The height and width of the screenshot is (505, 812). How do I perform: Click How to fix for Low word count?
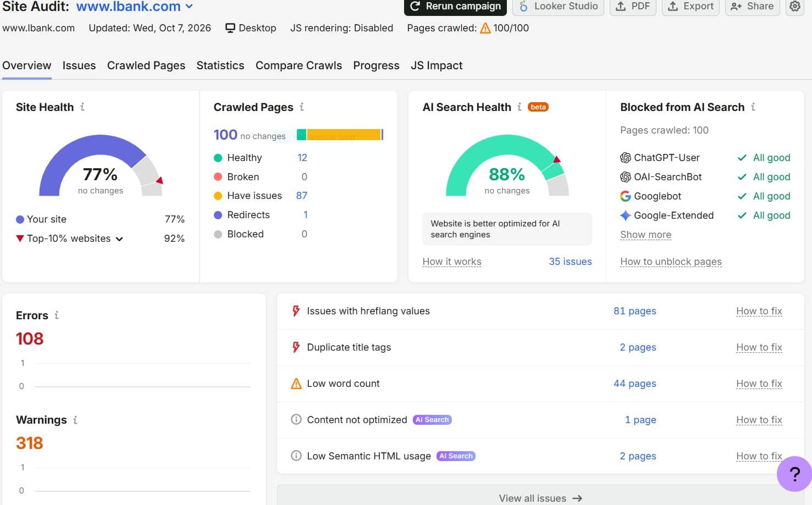(x=759, y=384)
